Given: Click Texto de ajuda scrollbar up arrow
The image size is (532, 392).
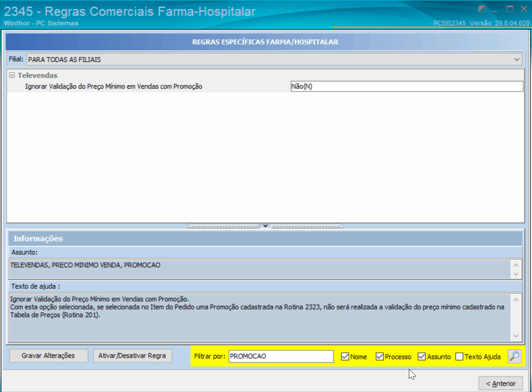Looking at the screenshot, I should click(516, 300).
